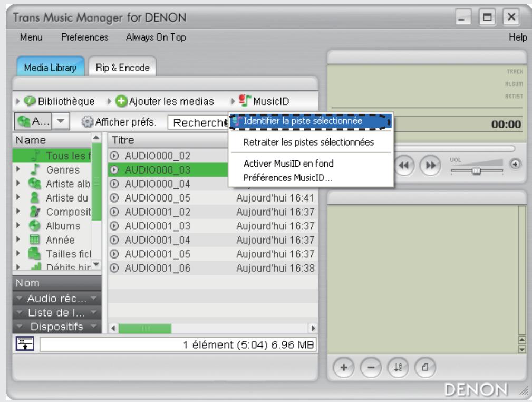Click the layout toggle icon in status bar
532x402 pixels.
pyautogui.click(x=25, y=344)
